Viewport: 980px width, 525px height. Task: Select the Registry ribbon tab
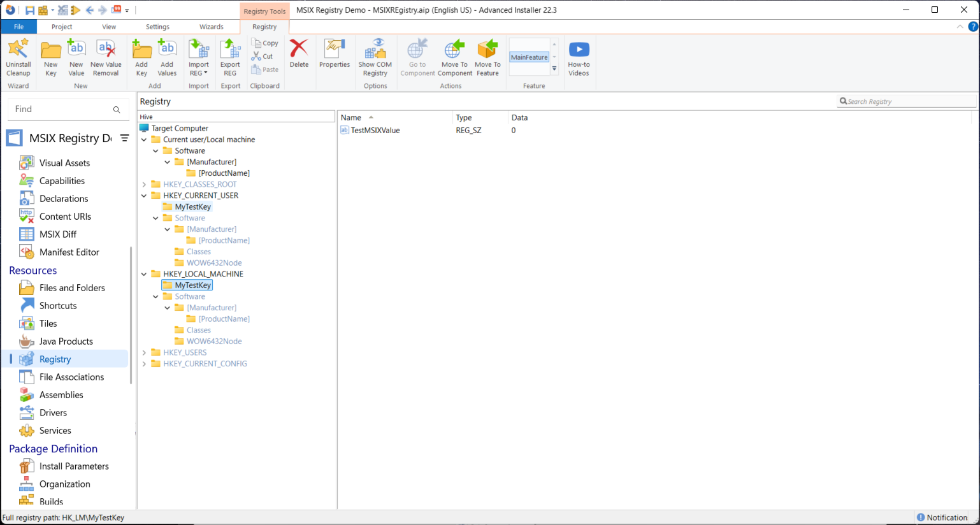pos(264,27)
